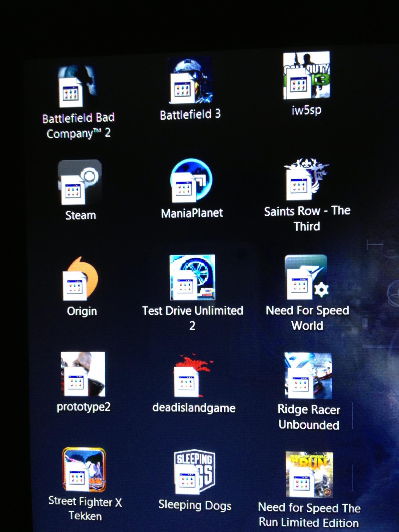
Task: Click the "Sleeping Dogs" label text
Action: (x=195, y=505)
